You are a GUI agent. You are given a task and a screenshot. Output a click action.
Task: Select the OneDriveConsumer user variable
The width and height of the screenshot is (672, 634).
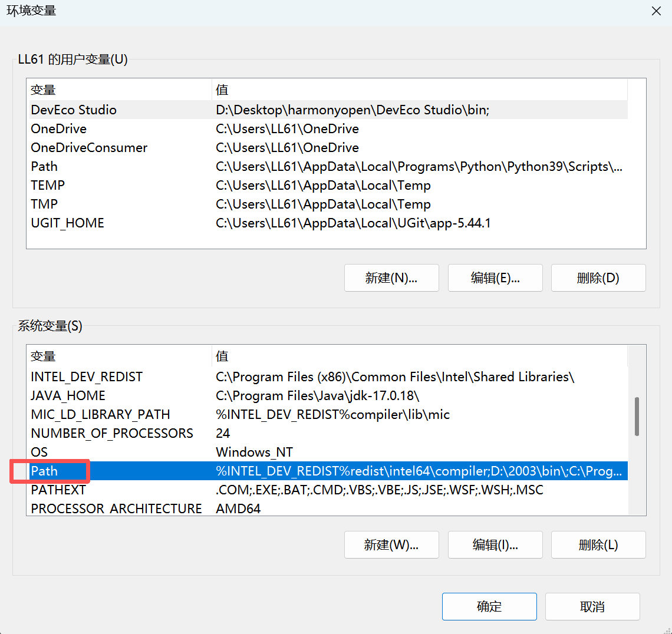pyautogui.click(x=328, y=148)
